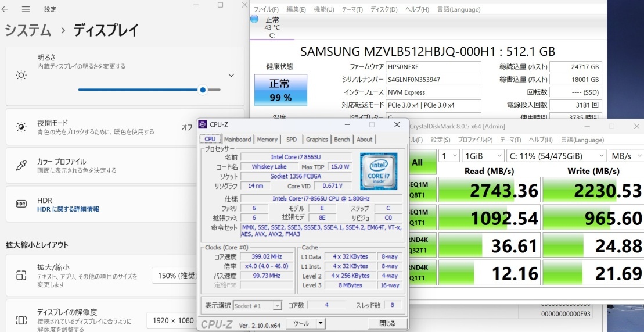Open the 150% scale dropdown
This screenshot has width=644, height=332.
pyautogui.click(x=176, y=276)
